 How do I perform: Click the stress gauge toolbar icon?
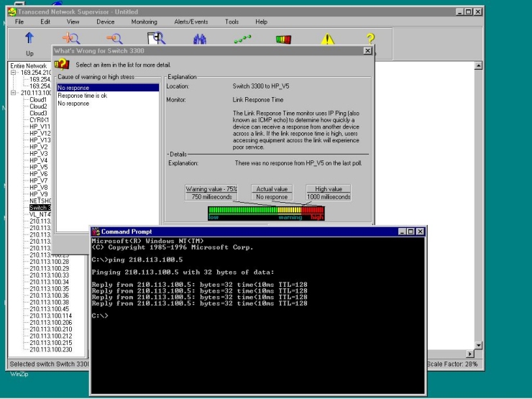coord(284,40)
